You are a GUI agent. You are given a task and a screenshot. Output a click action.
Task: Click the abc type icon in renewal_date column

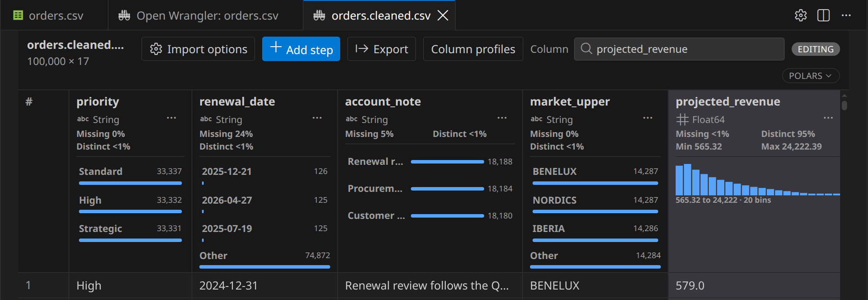pyautogui.click(x=206, y=119)
